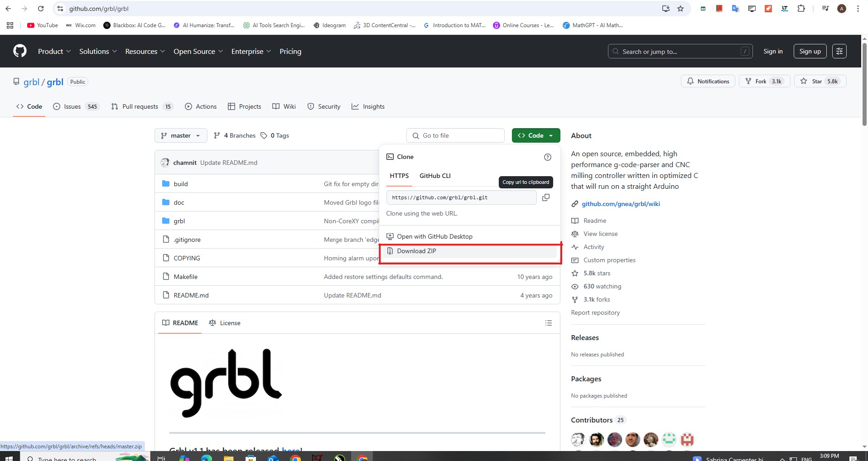Viewport: 868px width, 461px height.
Task: Open the install-app icon in the address bar
Action: [x=665, y=9]
